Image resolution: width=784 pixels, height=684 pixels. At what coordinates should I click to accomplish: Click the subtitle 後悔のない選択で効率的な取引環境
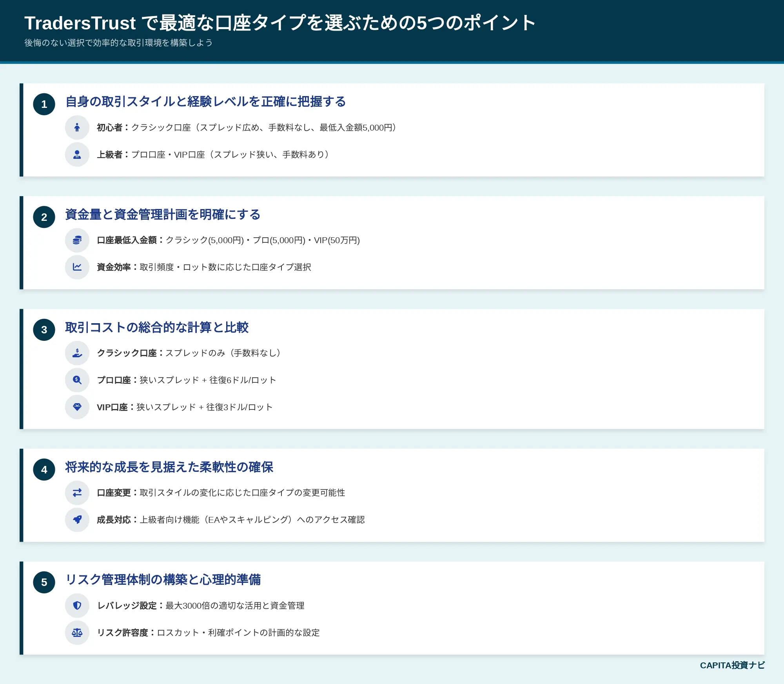pos(118,43)
